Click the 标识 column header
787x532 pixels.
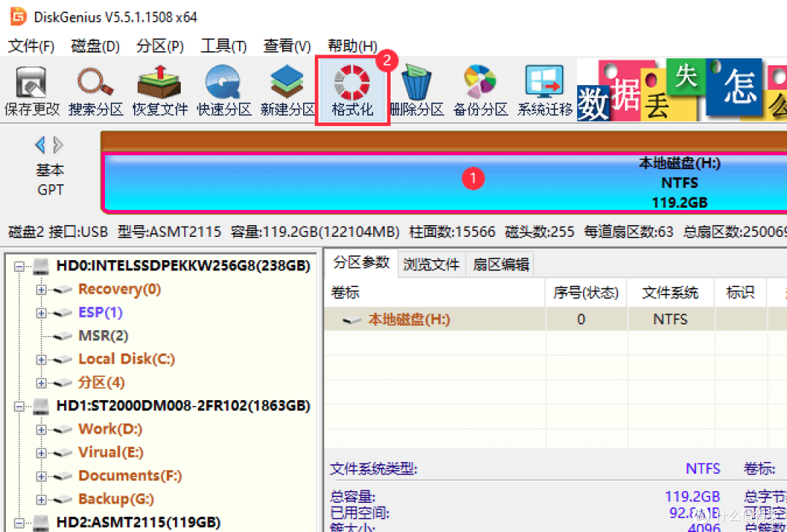tap(740, 293)
